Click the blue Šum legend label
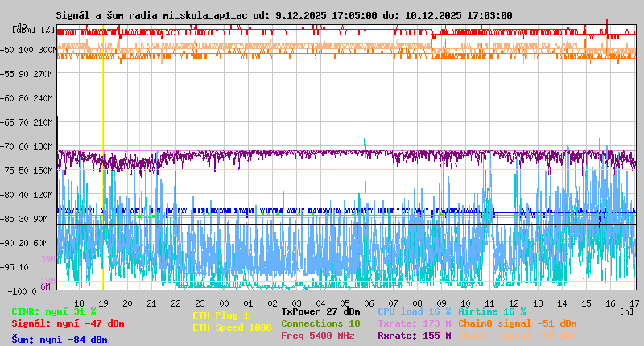Image resolution: width=644 pixels, height=346 pixels. pos(60,340)
